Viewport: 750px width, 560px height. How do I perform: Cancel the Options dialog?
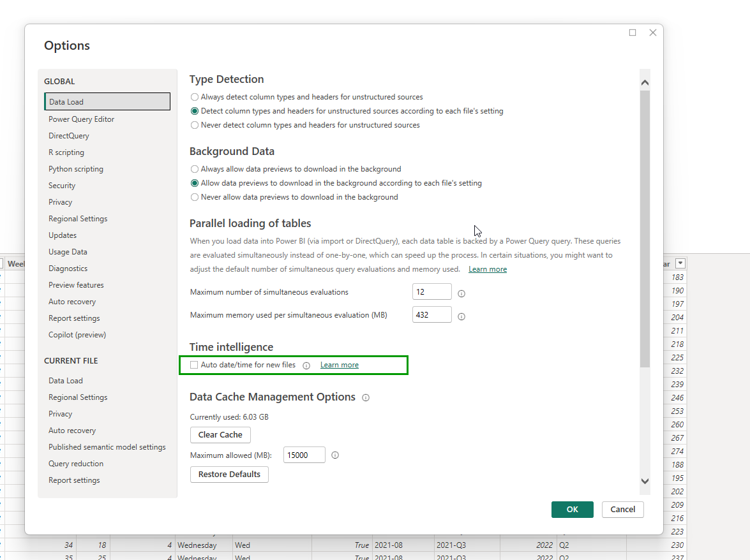point(622,510)
